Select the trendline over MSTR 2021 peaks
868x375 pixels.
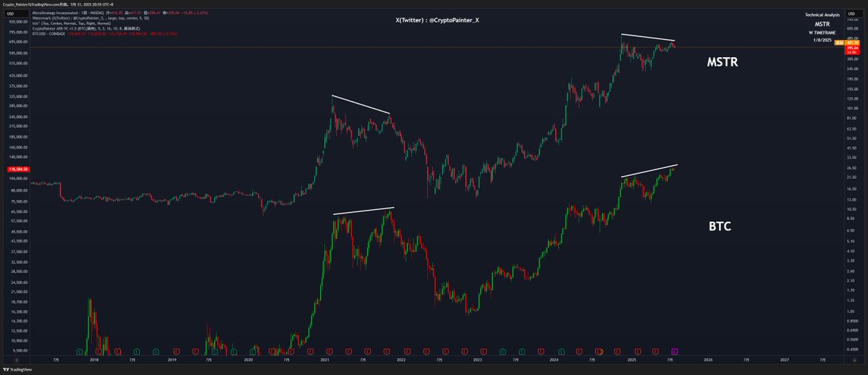361,104
